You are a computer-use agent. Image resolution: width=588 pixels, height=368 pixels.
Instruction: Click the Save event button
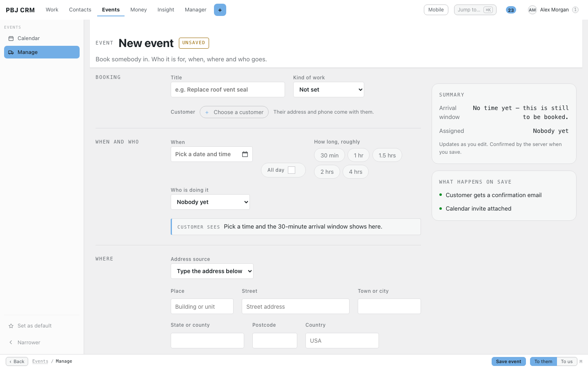click(x=509, y=361)
